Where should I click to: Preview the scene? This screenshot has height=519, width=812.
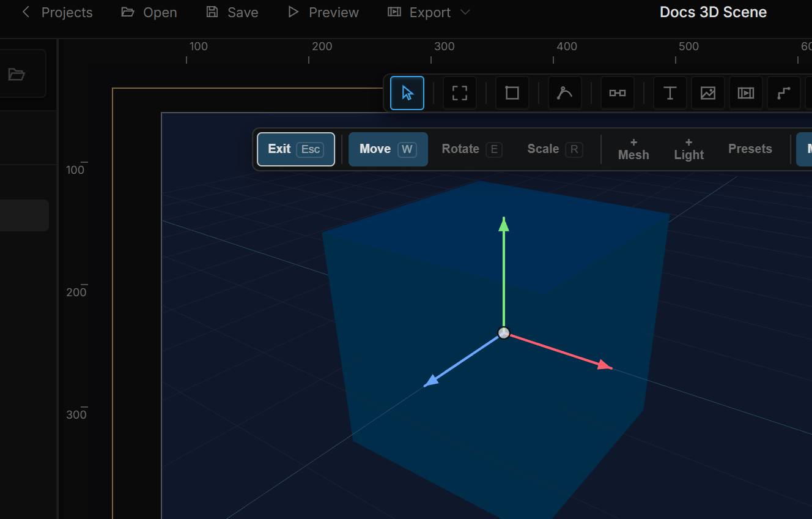pyautogui.click(x=323, y=12)
